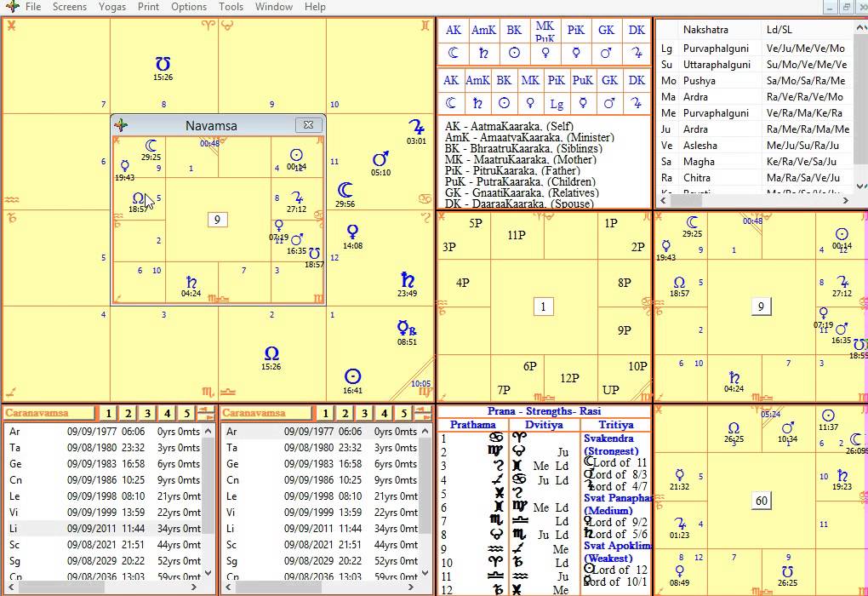
Task: Click the Navamsa popup title bar icon
Action: [121, 125]
